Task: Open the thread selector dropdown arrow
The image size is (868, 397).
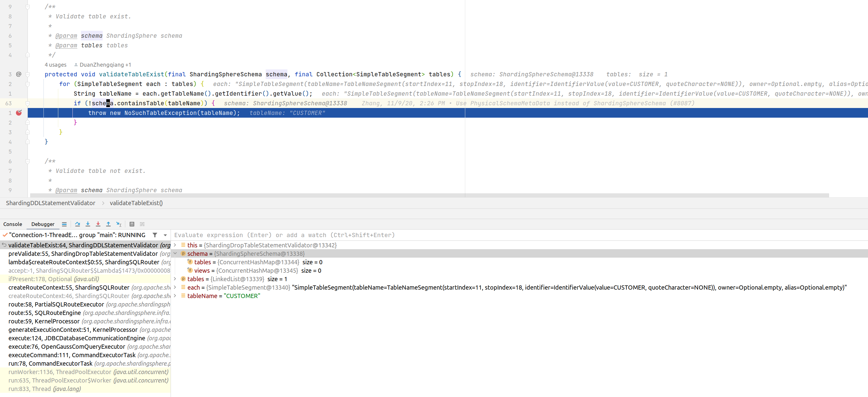Action: (165, 235)
